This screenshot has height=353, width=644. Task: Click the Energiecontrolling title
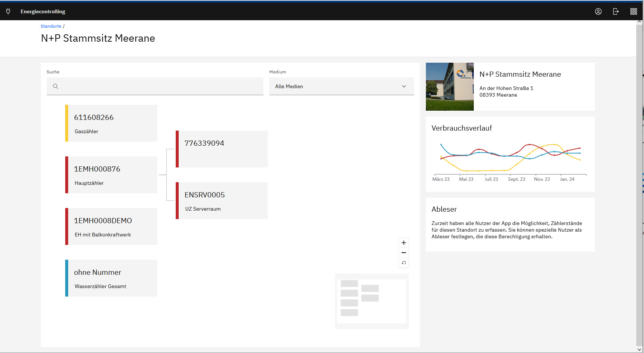tap(43, 11)
